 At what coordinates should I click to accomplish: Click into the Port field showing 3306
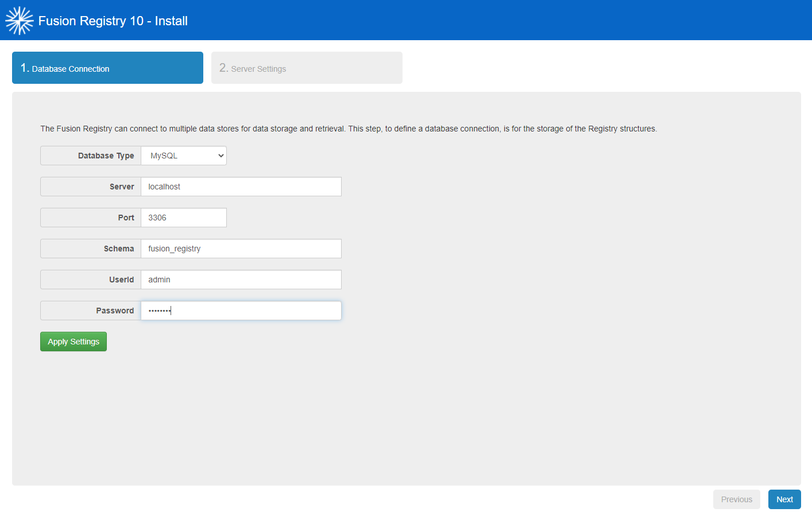point(184,218)
